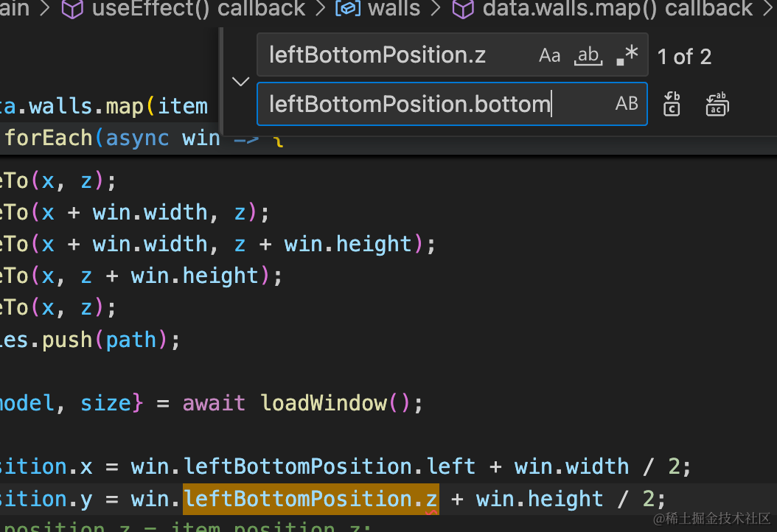Image resolution: width=777 pixels, height=532 pixels.
Task: Click the variable icon before walls breadcrumb
Action: click(348, 9)
